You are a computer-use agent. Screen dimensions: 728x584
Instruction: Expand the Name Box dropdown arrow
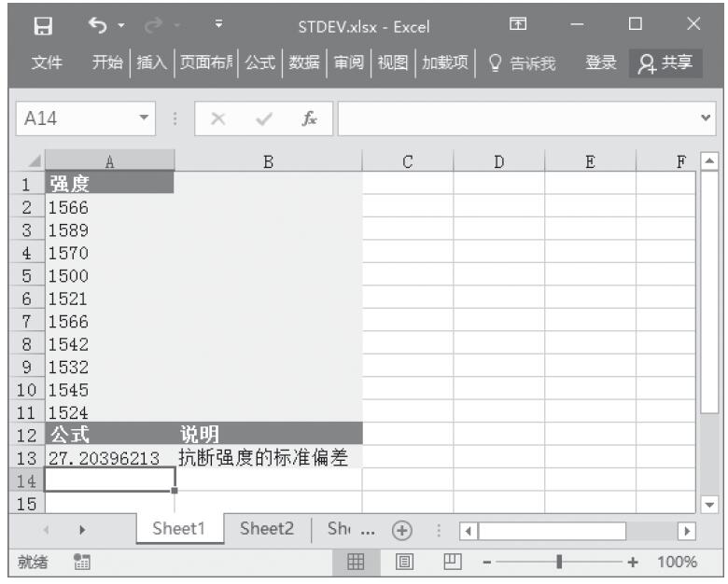pyautogui.click(x=144, y=119)
